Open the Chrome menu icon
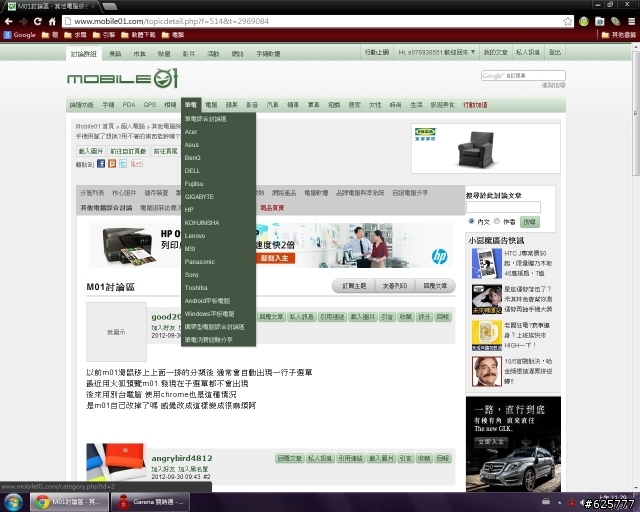Screen dimensions: 640x512 tap(631, 21)
